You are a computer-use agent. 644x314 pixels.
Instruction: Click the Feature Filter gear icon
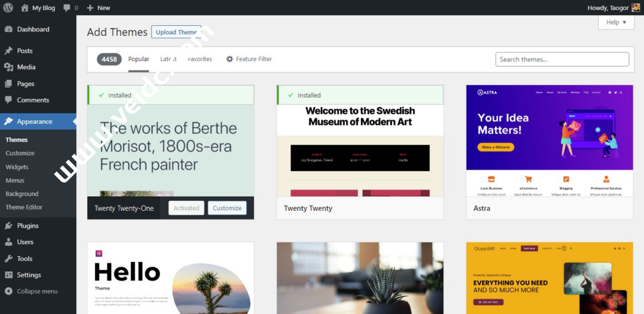pyautogui.click(x=230, y=59)
